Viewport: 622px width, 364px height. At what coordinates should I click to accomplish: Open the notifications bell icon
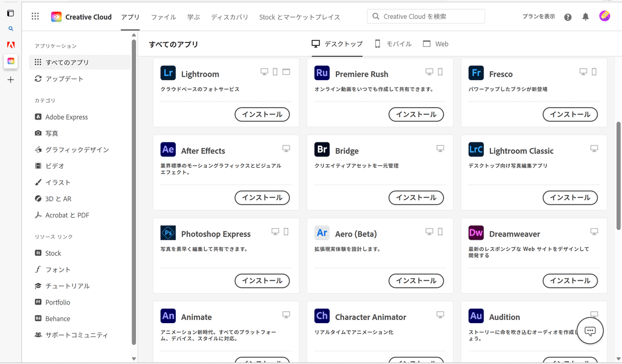click(x=586, y=17)
